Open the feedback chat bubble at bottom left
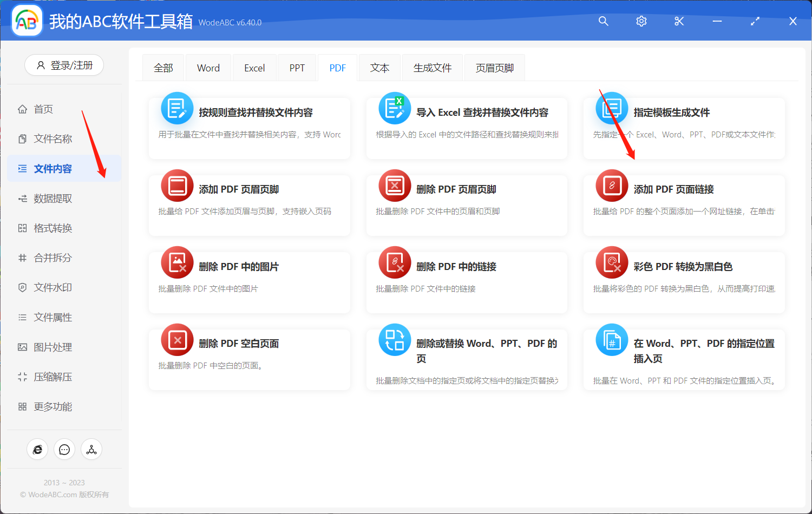 point(64,449)
